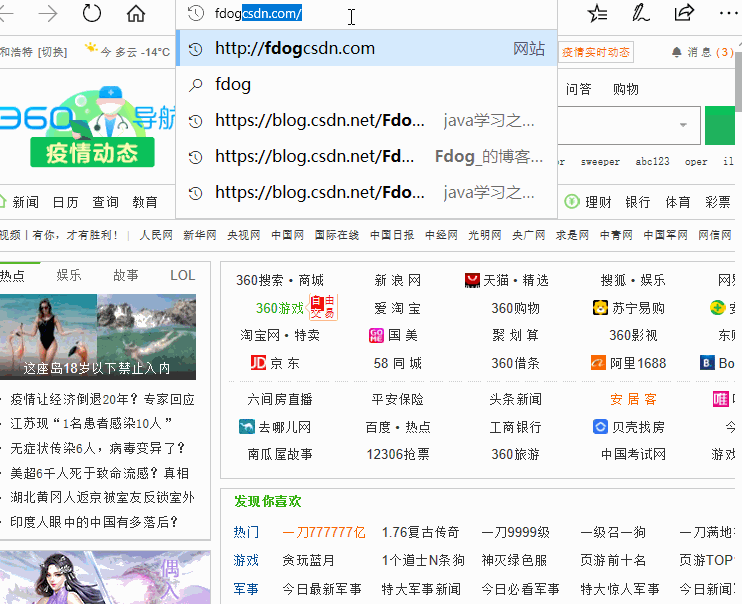The image size is (742, 604).
Task: Open 银行 category link
Action: pos(638,202)
